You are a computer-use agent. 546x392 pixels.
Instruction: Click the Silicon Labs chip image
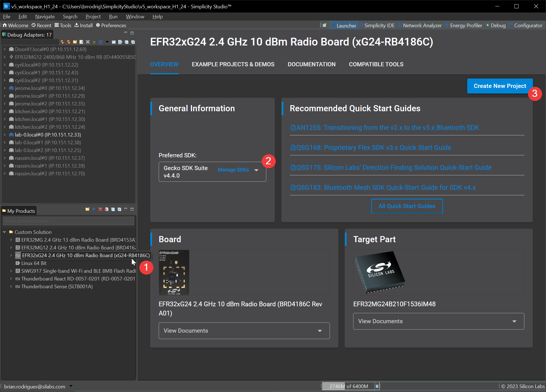point(380,272)
